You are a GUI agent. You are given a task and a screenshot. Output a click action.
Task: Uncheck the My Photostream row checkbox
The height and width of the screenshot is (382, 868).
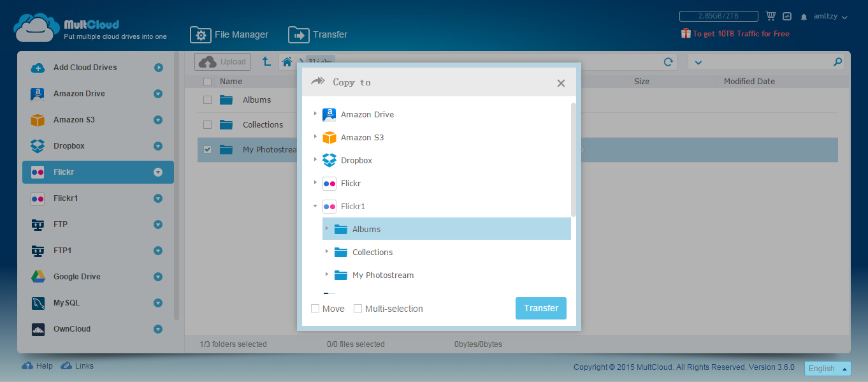pyautogui.click(x=207, y=149)
